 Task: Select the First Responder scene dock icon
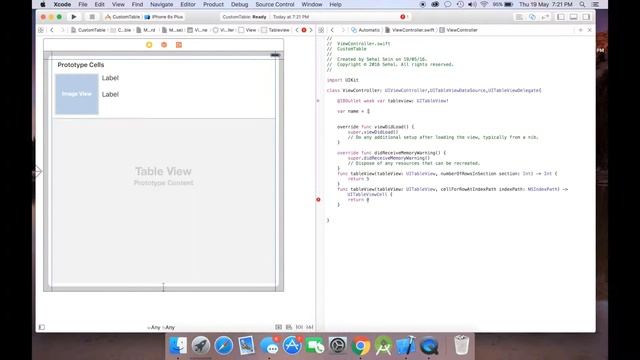pos(164,45)
